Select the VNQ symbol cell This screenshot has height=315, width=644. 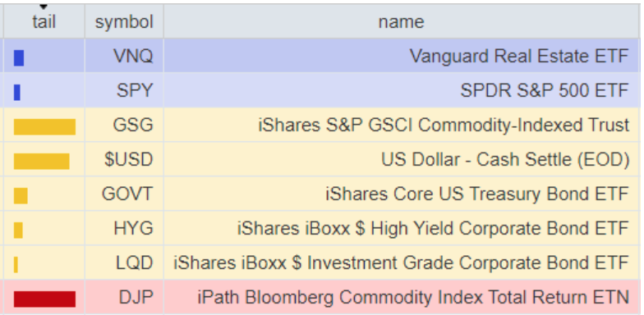pyautogui.click(x=124, y=56)
